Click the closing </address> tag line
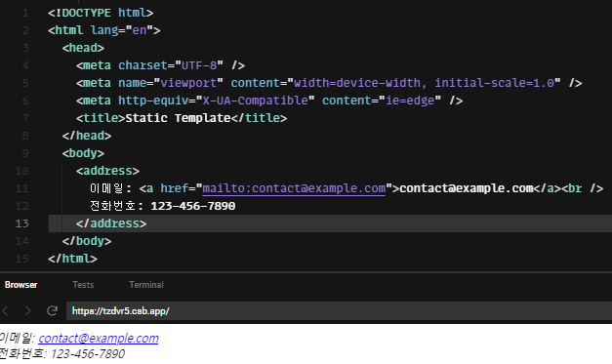Screen dimensions: 612x364 pos(111,223)
